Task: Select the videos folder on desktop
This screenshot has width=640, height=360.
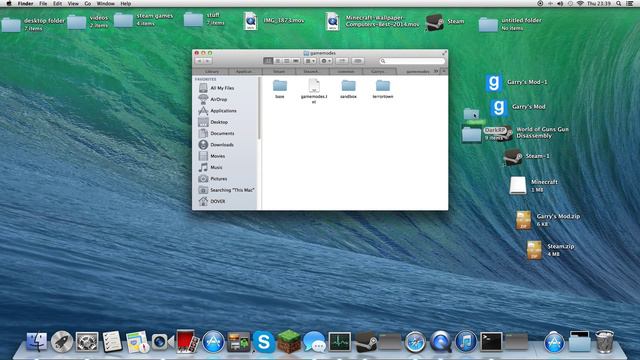Action: (77, 22)
